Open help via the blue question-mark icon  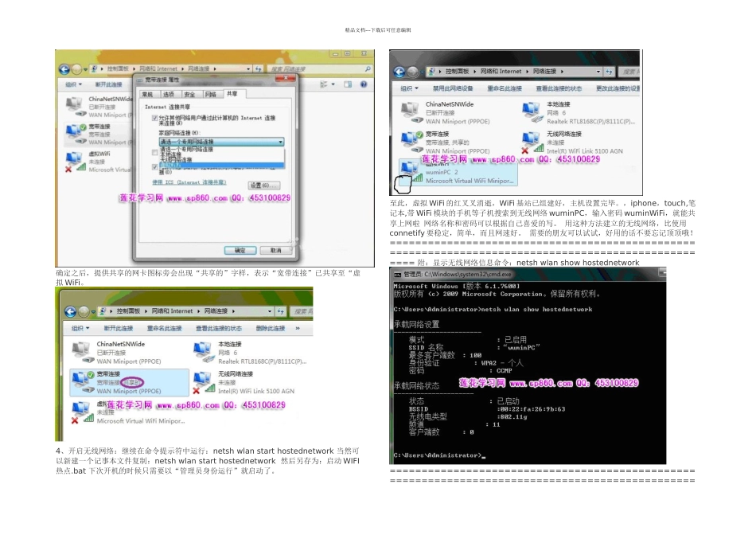364,84
